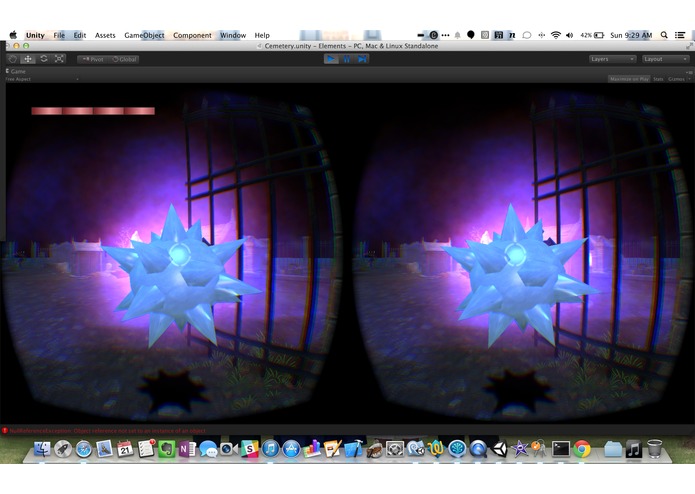Viewport: 695px width, 494px height.
Task: Open OneNote from the Dock
Action: click(187, 449)
